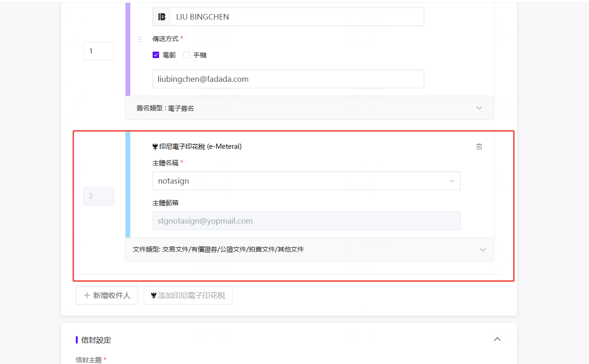Viewport: 589px width, 364px height.
Task: Click the 主體名稱 label
Action: (166, 163)
